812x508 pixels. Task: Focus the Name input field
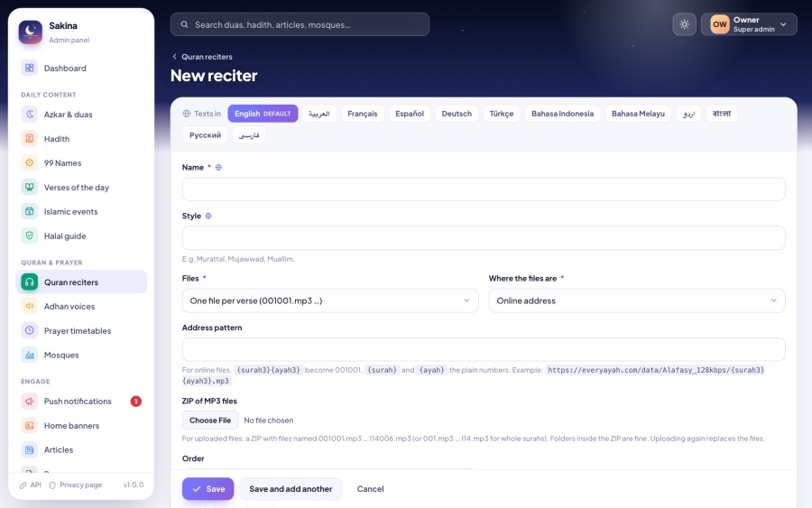[484, 189]
